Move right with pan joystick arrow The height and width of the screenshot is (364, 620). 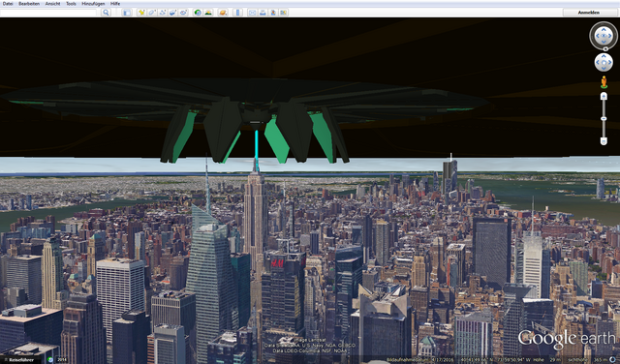click(x=609, y=63)
